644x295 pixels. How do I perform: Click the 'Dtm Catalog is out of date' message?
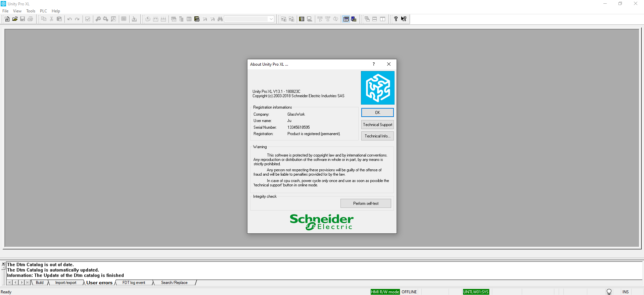pyautogui.click(x=40, y=264)
